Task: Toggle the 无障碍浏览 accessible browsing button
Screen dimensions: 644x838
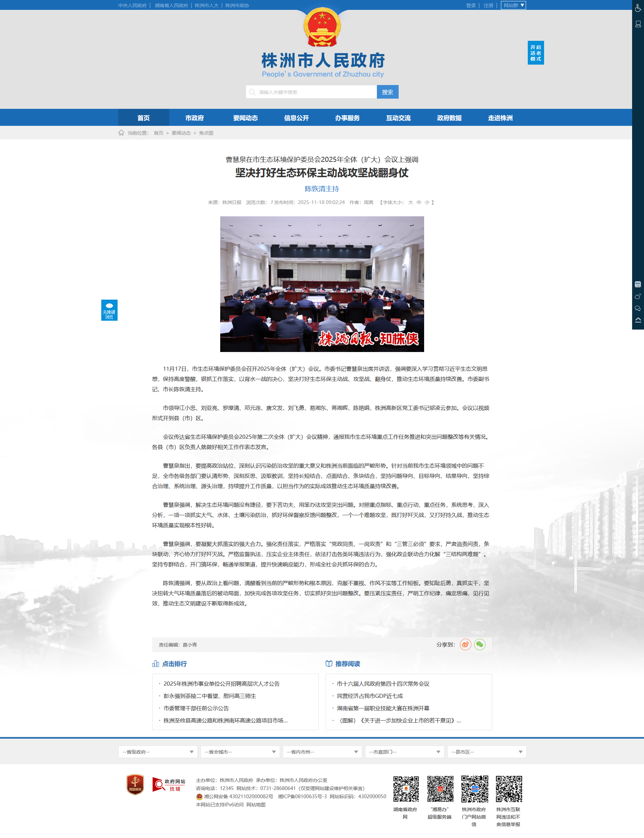Action: click(109, 310)
